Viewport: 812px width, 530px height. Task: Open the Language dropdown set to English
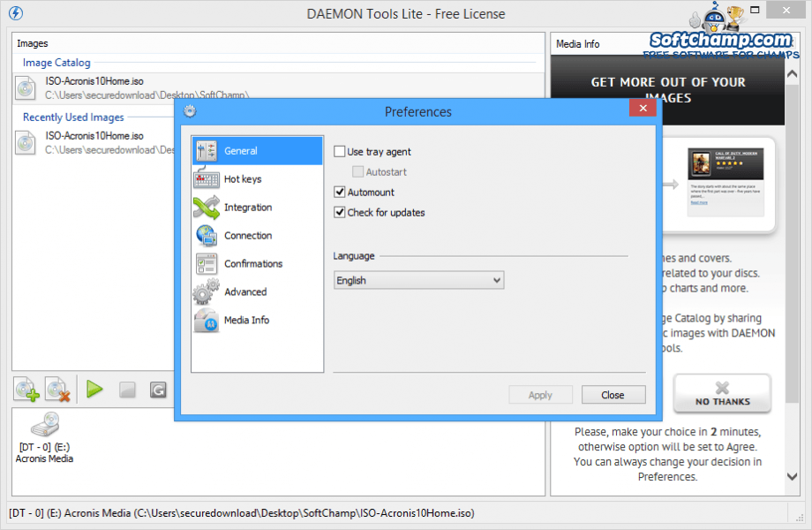pos(418,280)
